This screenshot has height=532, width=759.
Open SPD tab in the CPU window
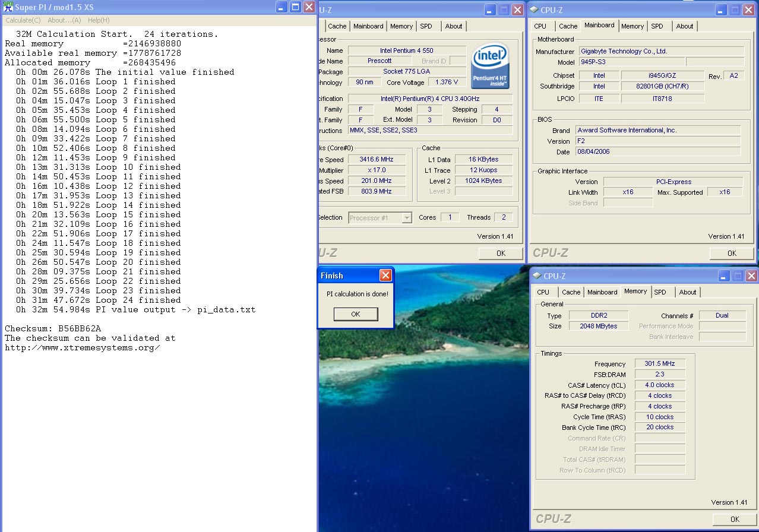click(x=426, y=26)
